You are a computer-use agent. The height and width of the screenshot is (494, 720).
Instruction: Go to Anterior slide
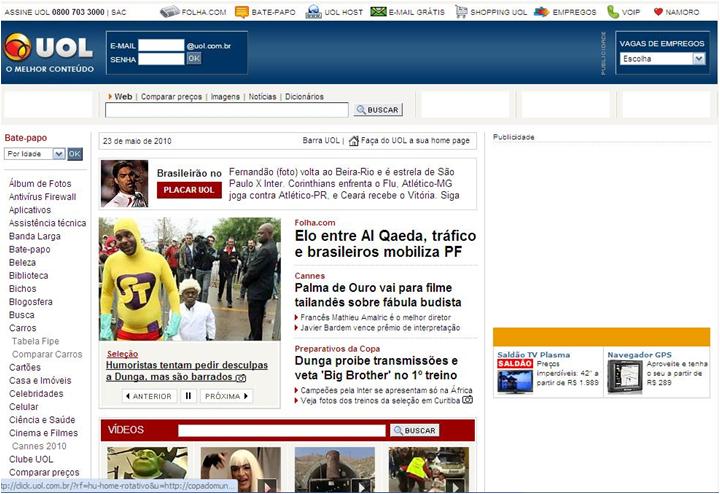pyautogui.click(x=149, y=396)
